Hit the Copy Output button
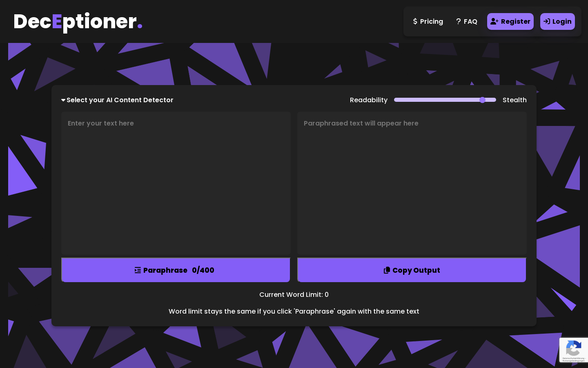Viewport: 588px width, 368px height. 412,270
